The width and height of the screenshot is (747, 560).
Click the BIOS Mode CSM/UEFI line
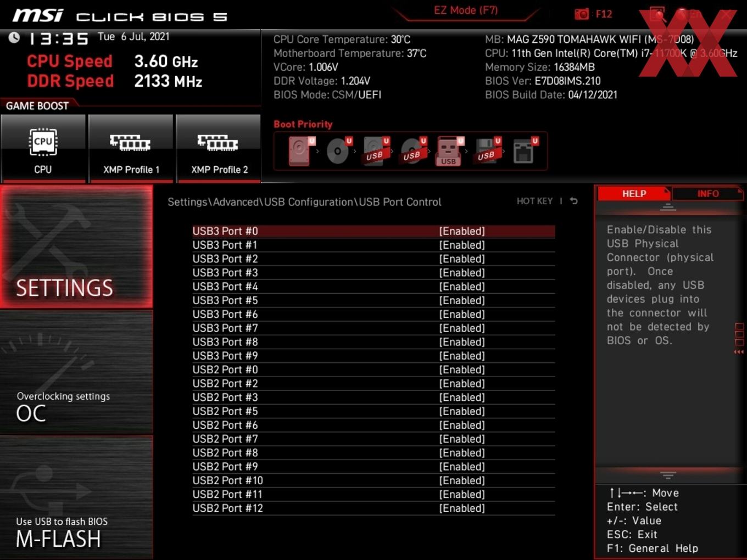327,95
